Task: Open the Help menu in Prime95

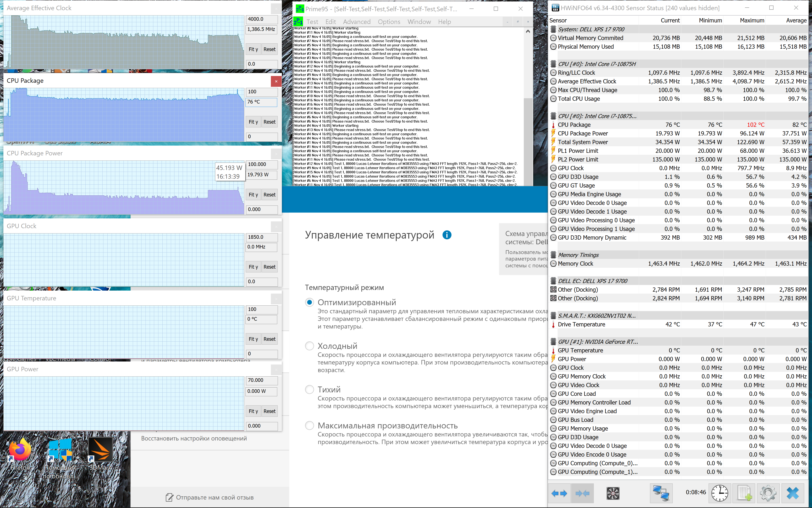Action: point(444,22)
